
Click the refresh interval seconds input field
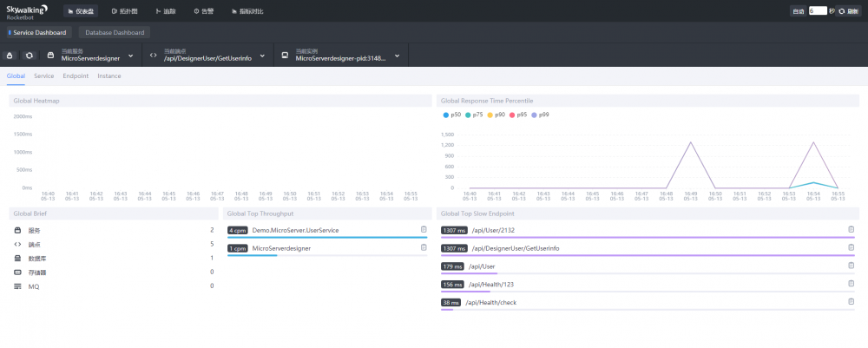pyautogui.click(x=817, y=11)
